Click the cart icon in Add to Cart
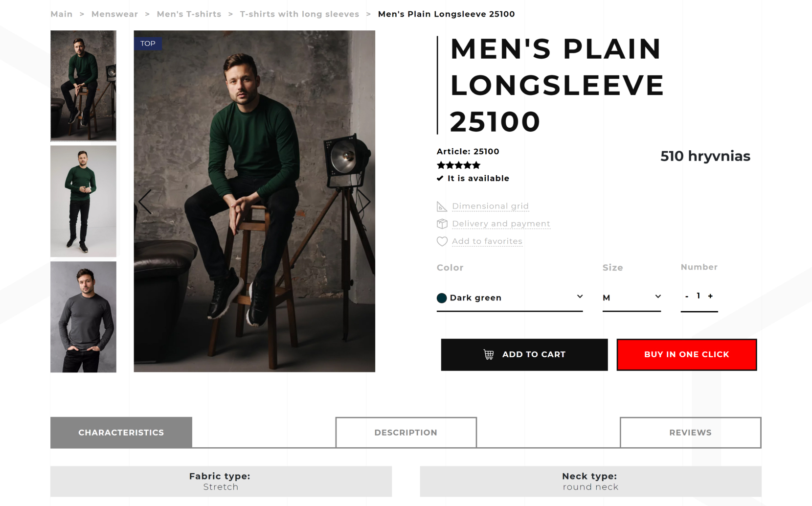 [x=488, y=354]
